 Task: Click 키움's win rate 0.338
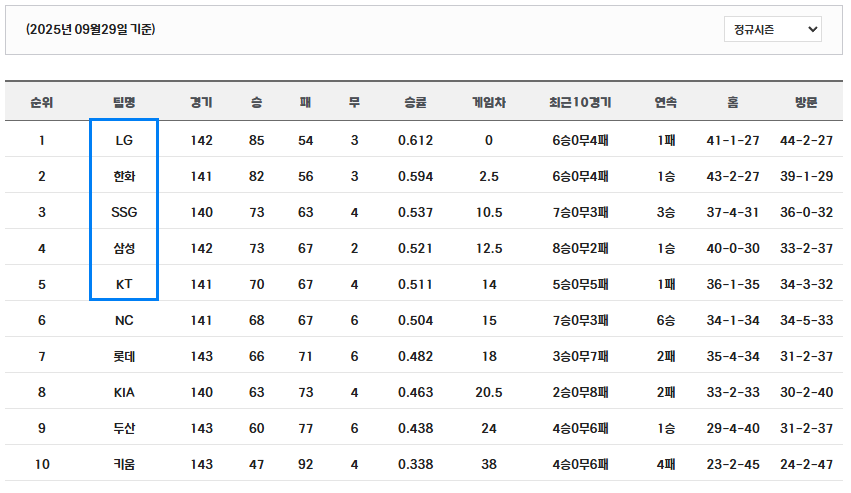coord(415,465)
